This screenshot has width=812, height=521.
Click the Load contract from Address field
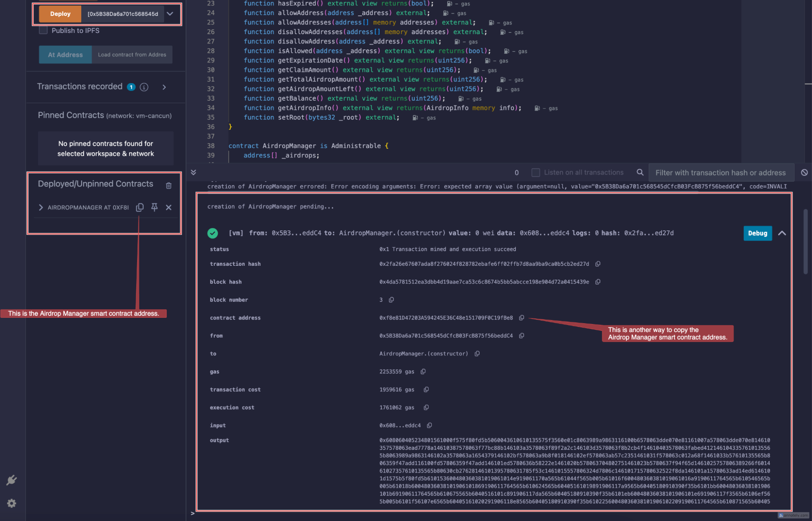click(x=132, y=54)
